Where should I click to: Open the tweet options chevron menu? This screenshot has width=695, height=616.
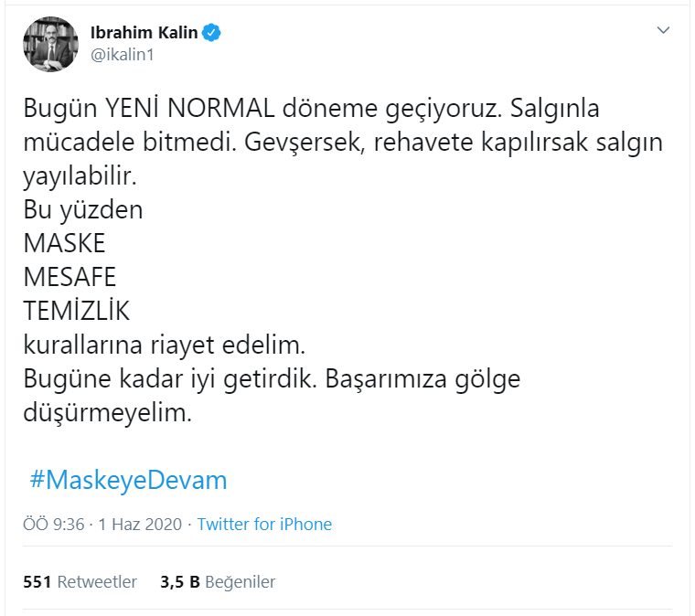pyautogui.click(x=665, y=31)
